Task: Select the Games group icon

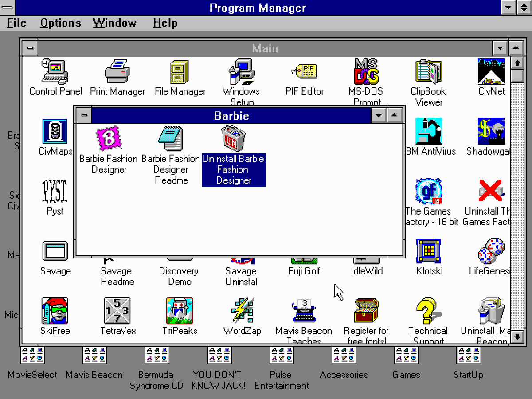Action: pos(406,355)
